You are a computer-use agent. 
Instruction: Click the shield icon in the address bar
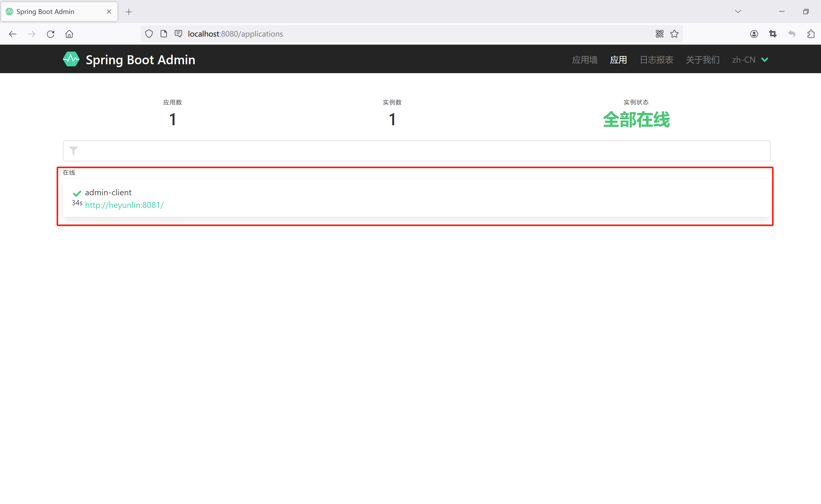click(x=149, y=34)
